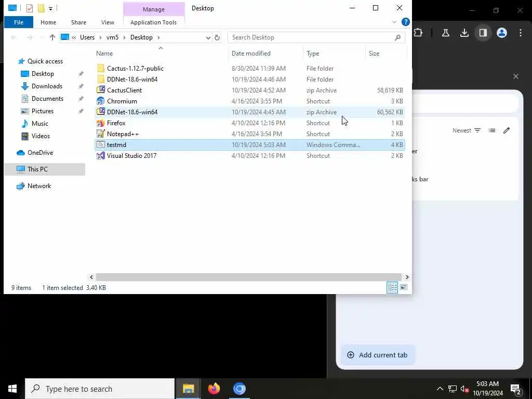This screenshot has width=532, height=399.
Task: Open Explorer help question mark icon
Action: tap(405, 22)
